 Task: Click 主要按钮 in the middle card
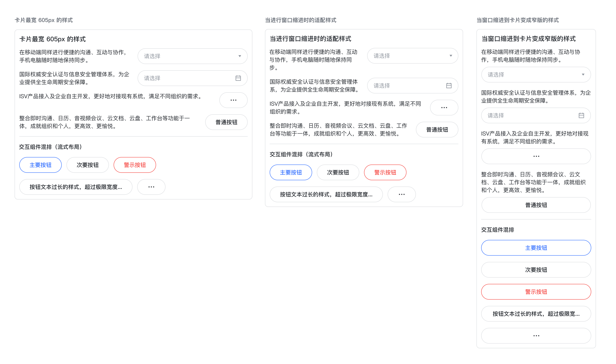click(x=291, y=172)
